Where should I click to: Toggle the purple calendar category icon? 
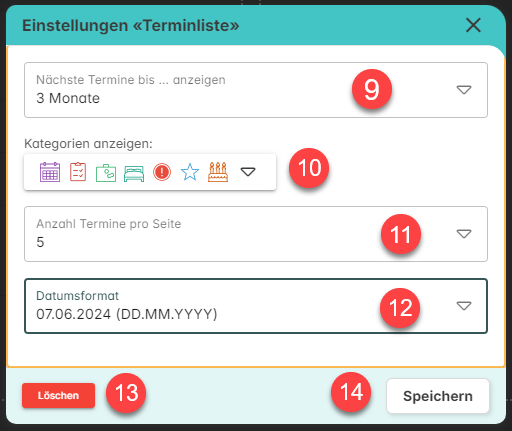pyautogui.click(x=50, y=172)
